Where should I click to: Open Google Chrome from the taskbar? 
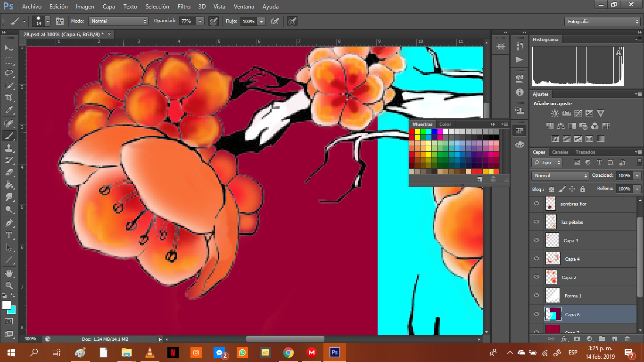pos(289,352)
